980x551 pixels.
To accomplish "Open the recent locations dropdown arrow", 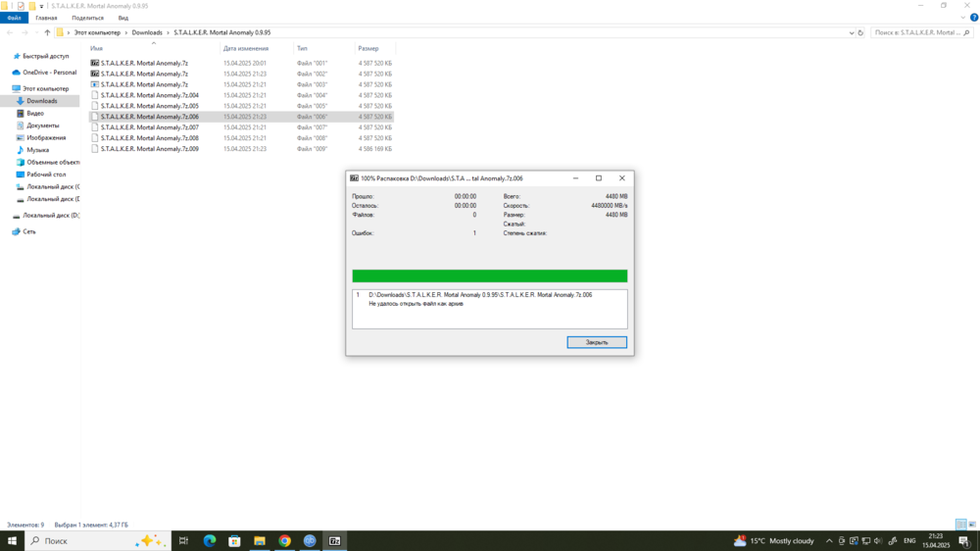I will coord(36,32).
